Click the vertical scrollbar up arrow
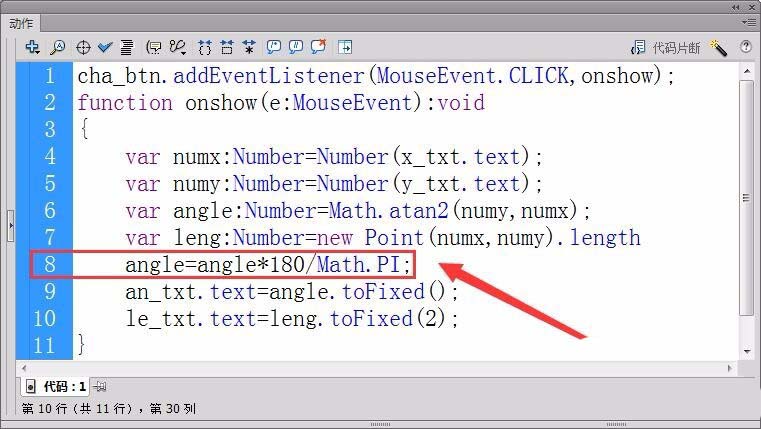This screenshot has height=429, width=761. [746, 71]
